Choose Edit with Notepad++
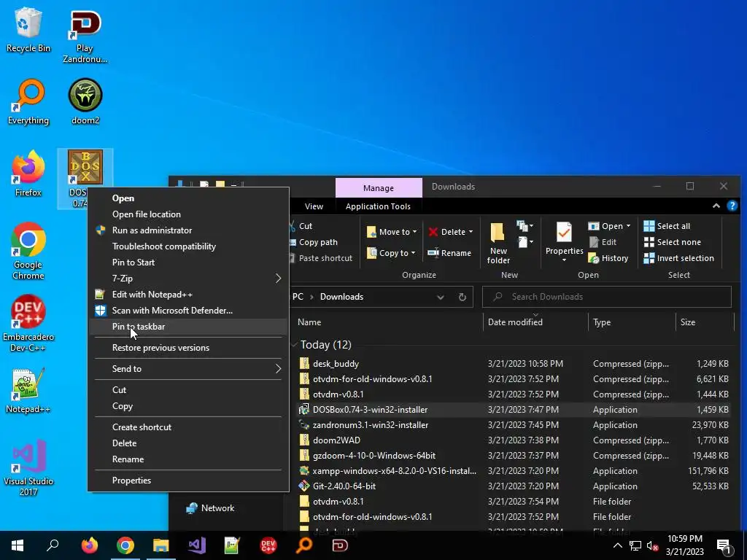This screenshot has width=747, height=560. pos(187,295)
